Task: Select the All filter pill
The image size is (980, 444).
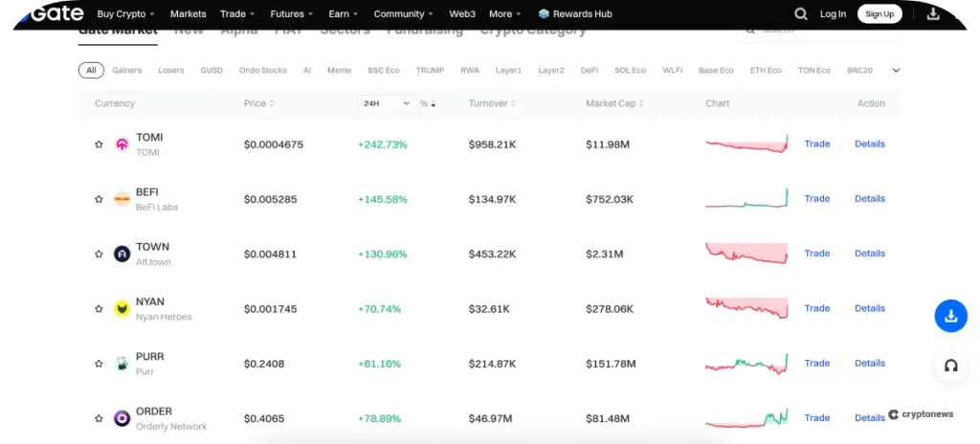Action: tap(91, 70)
